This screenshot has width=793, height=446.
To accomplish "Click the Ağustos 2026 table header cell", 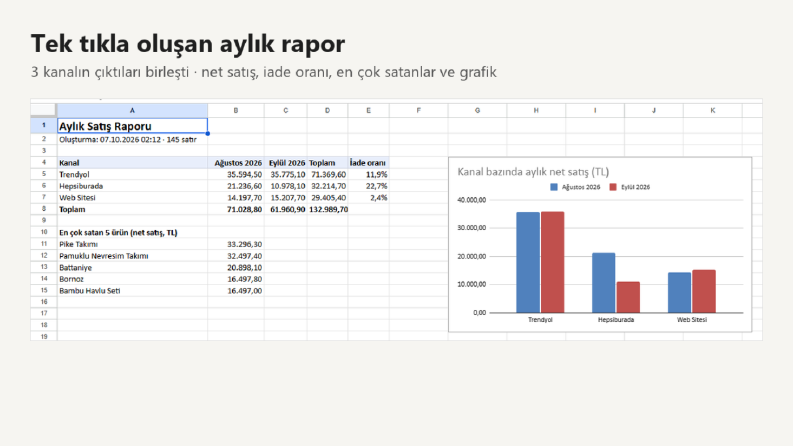I will tap(236, 162).
